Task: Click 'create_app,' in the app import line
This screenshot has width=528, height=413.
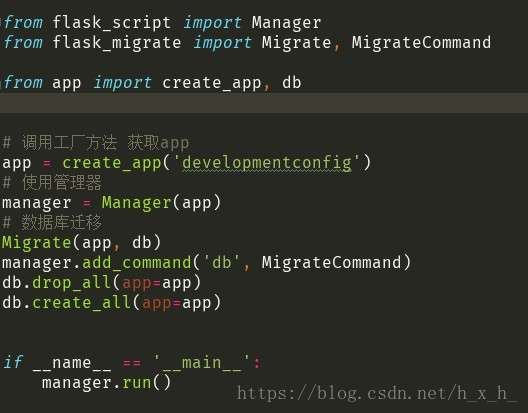Action: click(x=216, y=83)
